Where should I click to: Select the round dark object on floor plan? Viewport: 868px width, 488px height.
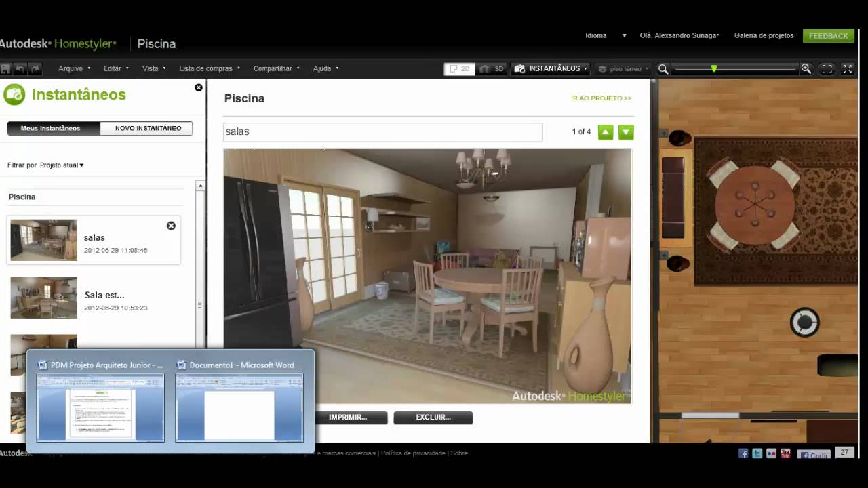tap(805, 323)
